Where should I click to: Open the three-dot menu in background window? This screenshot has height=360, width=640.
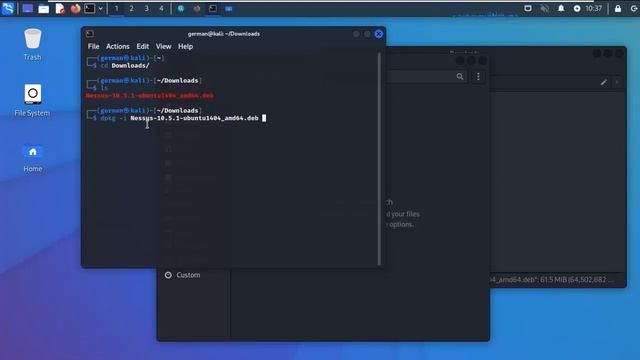[x=478, y=76]
